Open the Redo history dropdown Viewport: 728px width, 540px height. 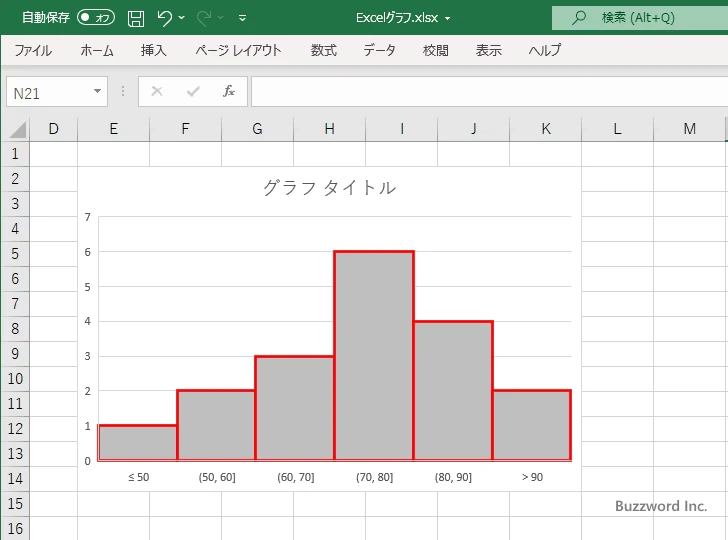[221, 18]
